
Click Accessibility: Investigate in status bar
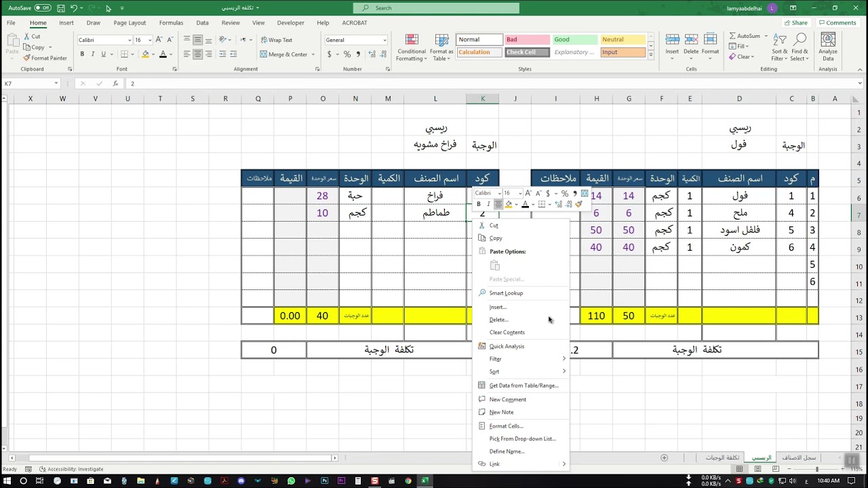[71, 469]
